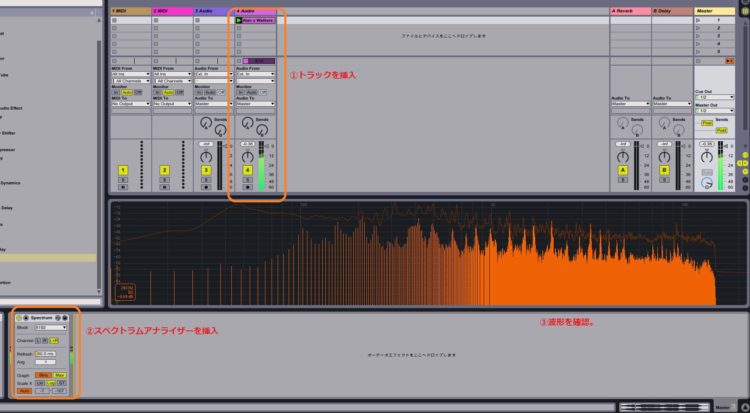This screenshot has width=750, height=413.
Task: Click the Master preview cue volume knob
Action: coord(706,183)
